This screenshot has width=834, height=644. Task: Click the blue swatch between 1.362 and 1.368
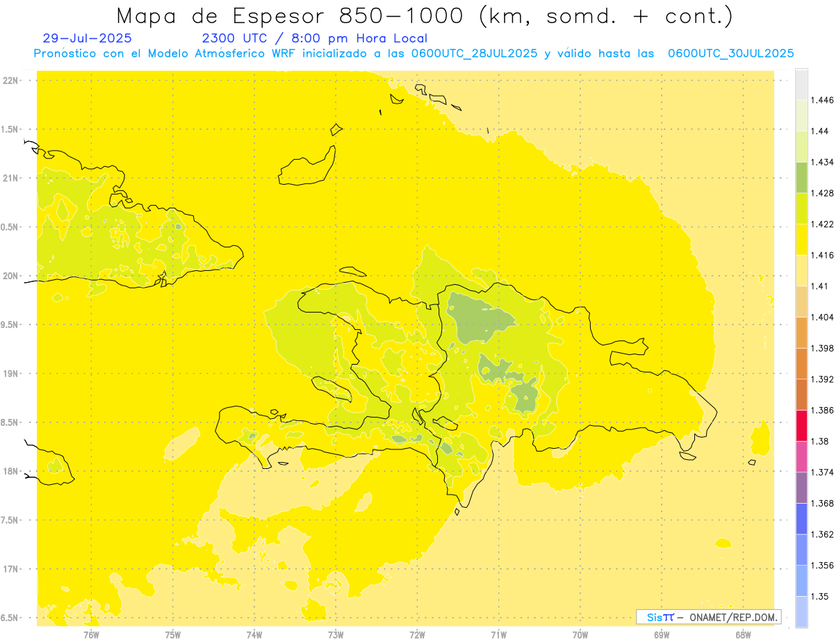(x=801, y=518)
